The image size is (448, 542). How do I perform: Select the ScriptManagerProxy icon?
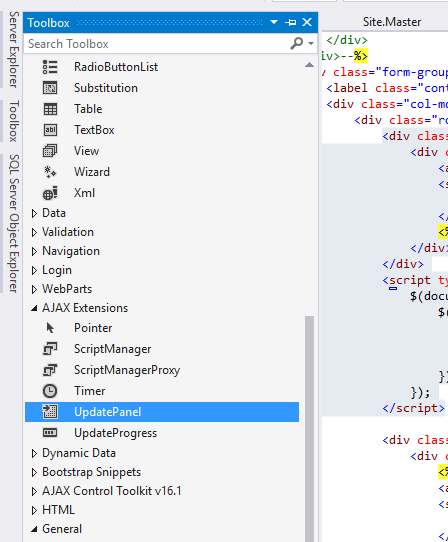click(x=50, y=370)
